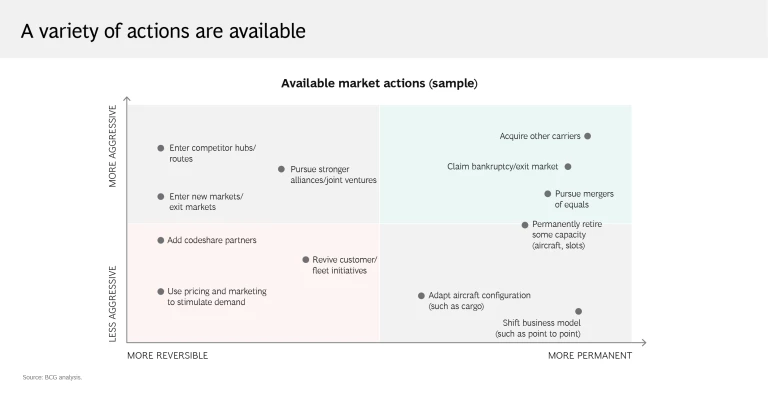This screenshot has width=768, height=402.
Task: Click the Available market actions chart heading
Action: pos(379,83)
